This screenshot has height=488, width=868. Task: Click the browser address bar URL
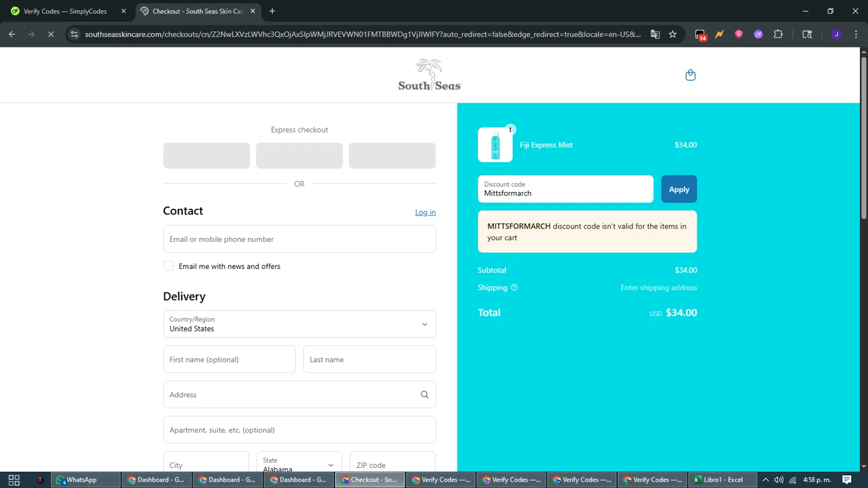[363, 34]
